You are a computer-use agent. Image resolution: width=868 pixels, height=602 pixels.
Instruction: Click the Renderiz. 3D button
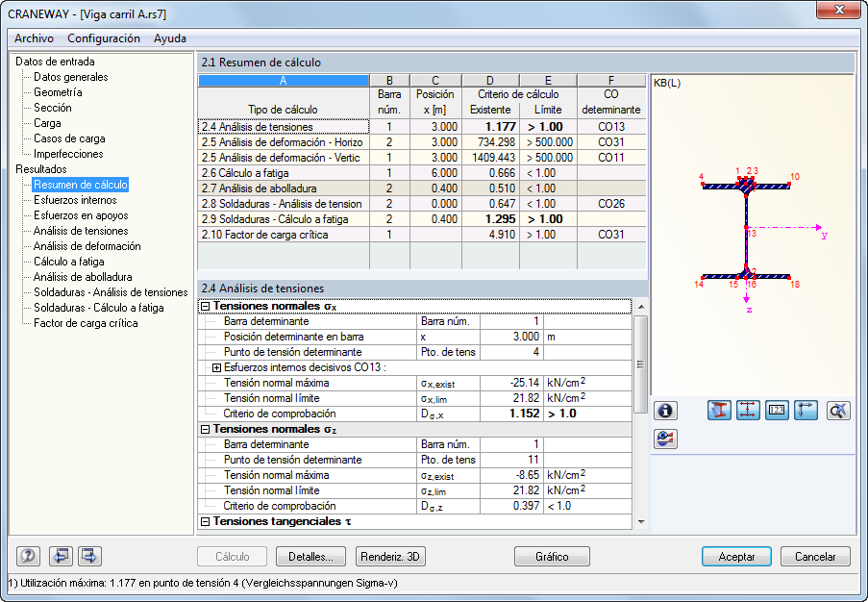[390, 557]
